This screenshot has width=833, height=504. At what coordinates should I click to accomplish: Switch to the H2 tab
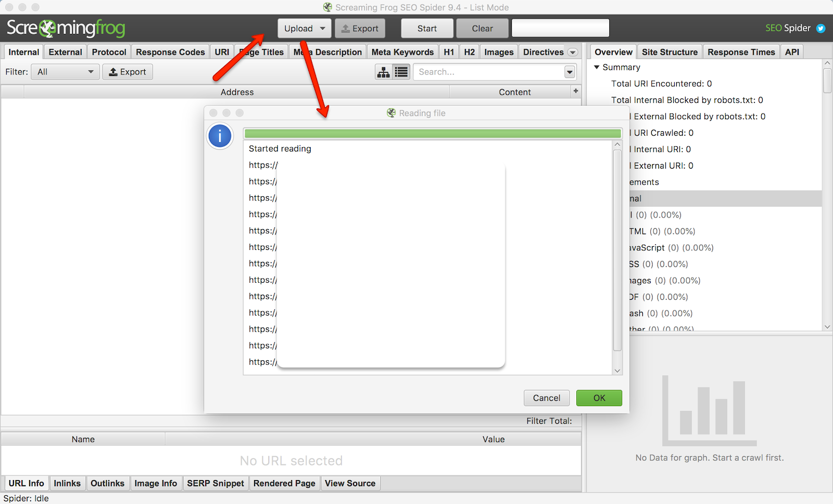(469, 52)
